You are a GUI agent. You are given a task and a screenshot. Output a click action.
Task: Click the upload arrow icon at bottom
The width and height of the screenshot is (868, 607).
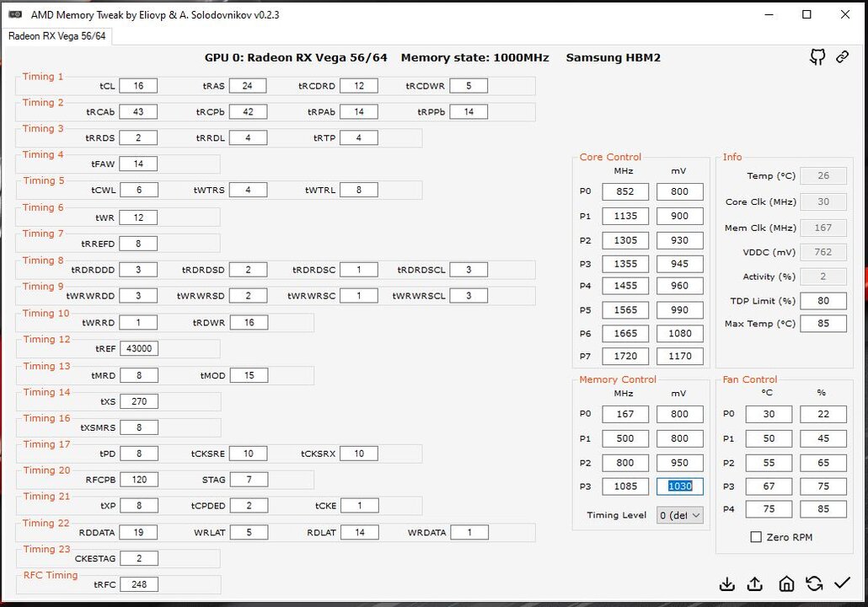[755, 583]
